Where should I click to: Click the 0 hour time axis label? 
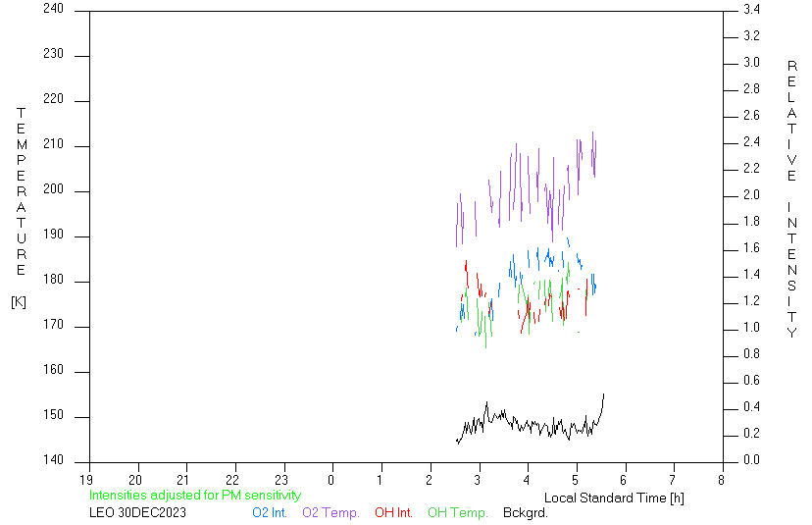coord(330,480)
